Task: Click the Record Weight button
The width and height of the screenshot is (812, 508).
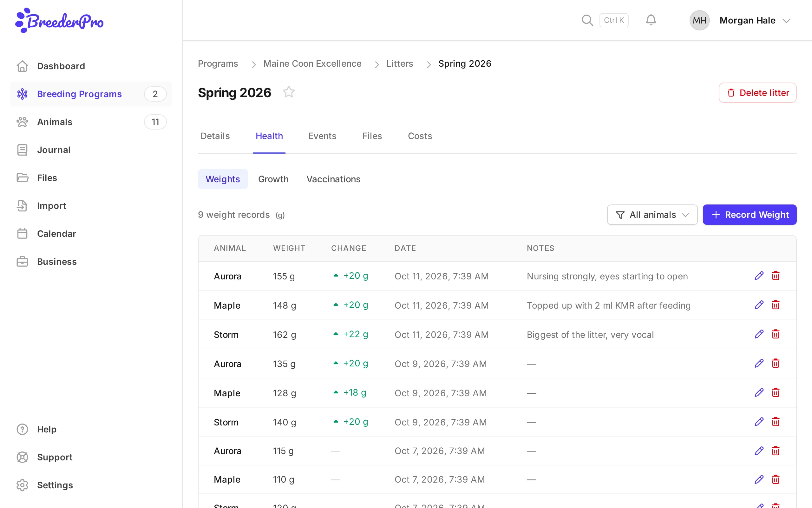Action: click(750, 215)
